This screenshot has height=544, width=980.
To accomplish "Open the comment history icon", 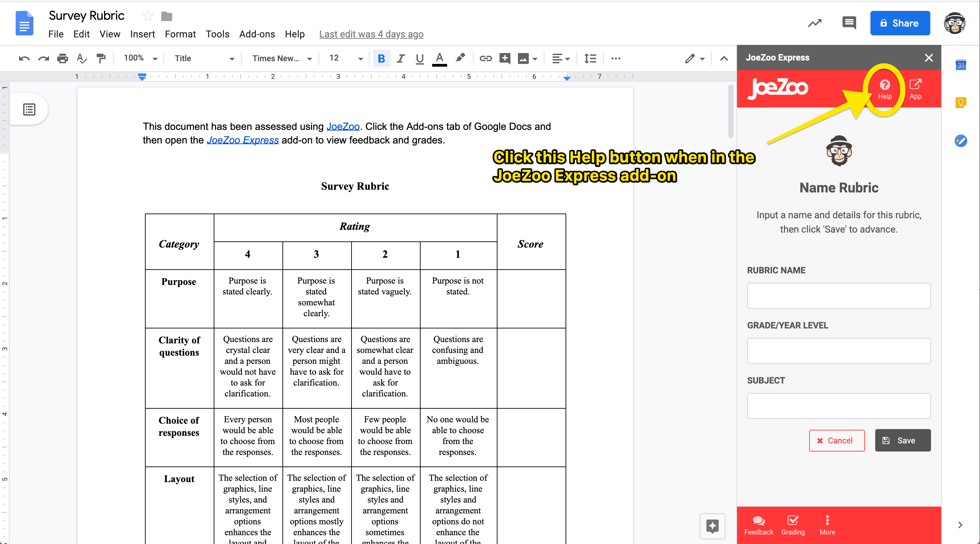I will click(x=849, y=23).
